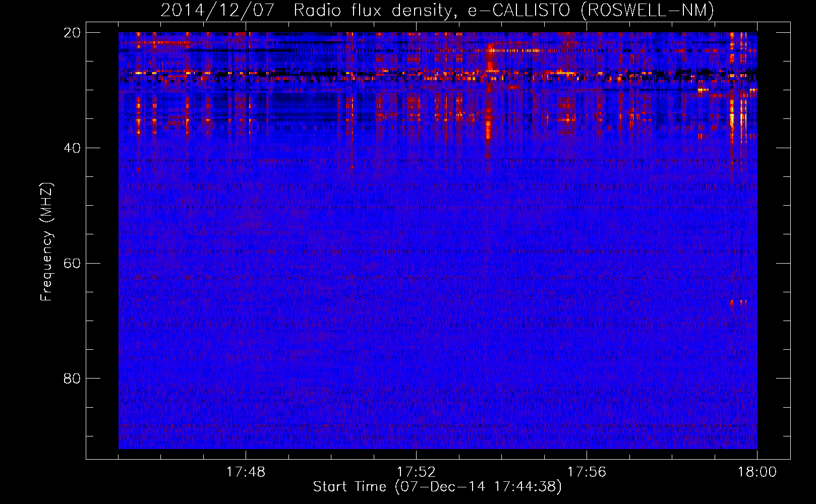Click the 17:52 time tick label
Screen dimensions: 816x504
(x=416, y=472)
